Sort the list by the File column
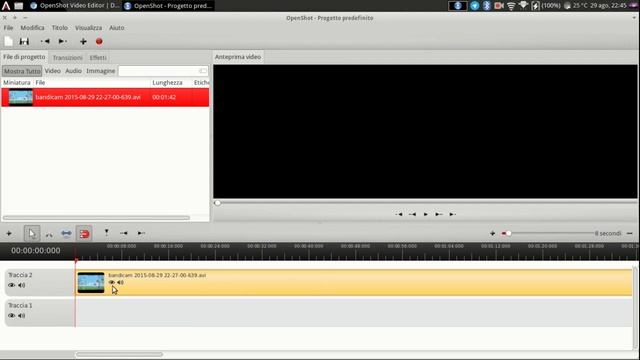This screenshot has width=640, height=360. click(x=92, y=83)
